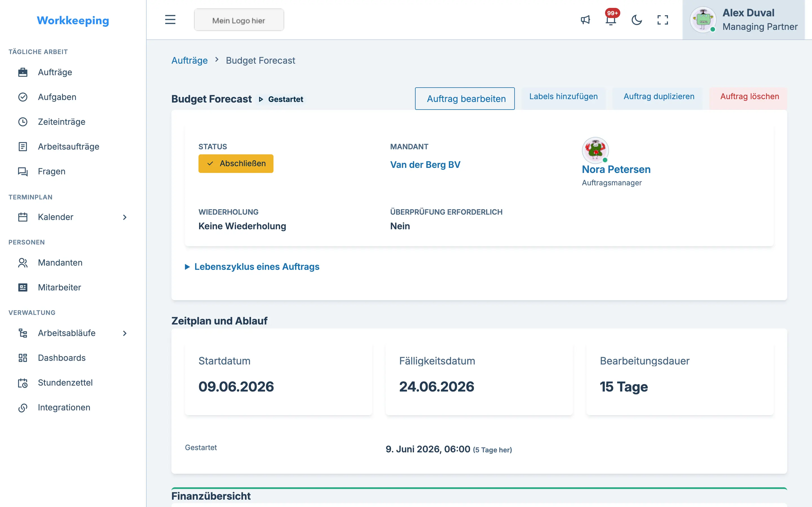Screen dimensions: 812x507
Task: Click the Auftrag bearbeiten button
Action: click(465, 99)
